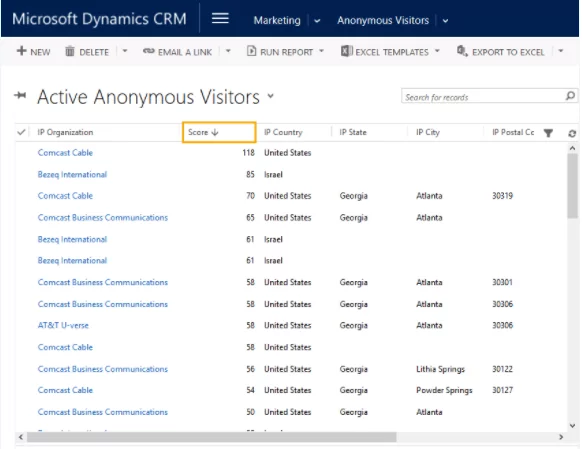The image size is (582, 449).
Task: Click the Lithia Springs city cell
Action: [440, 369]
